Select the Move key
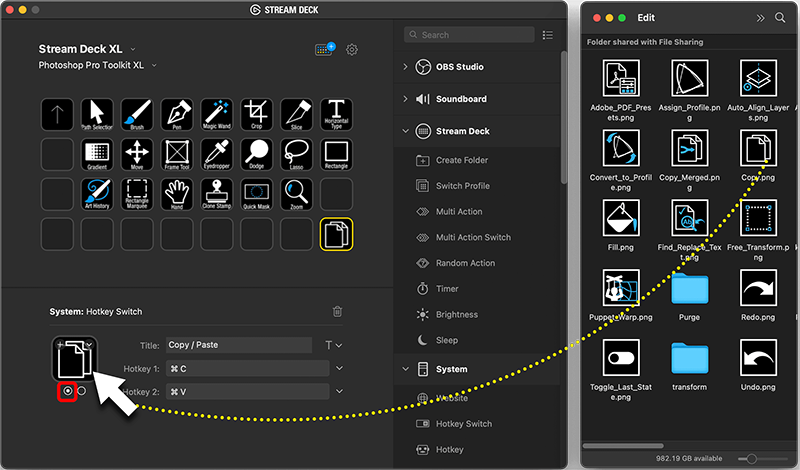This screenshot has width=800, height=470. (x=137, y=154)
